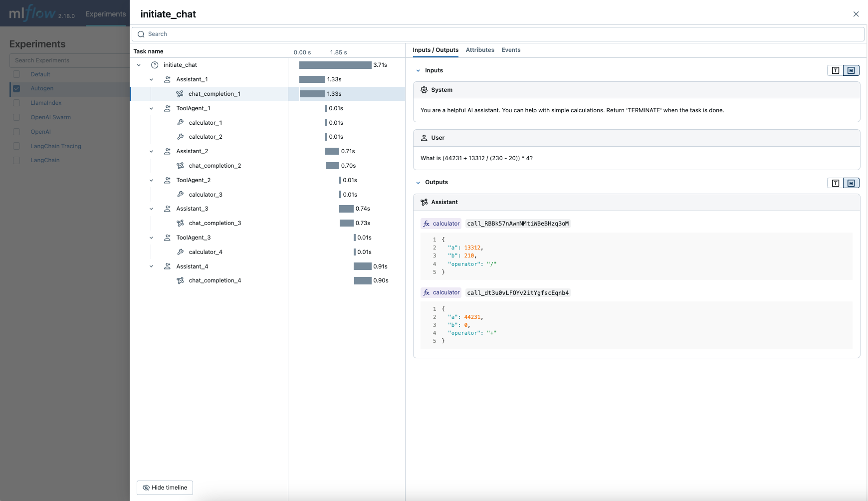This screenshot has width=868, height=501.
Task: Click the call_RBBk57nAwnNMtiWBeBHzq3oM identifier
Action: (518, 224)
